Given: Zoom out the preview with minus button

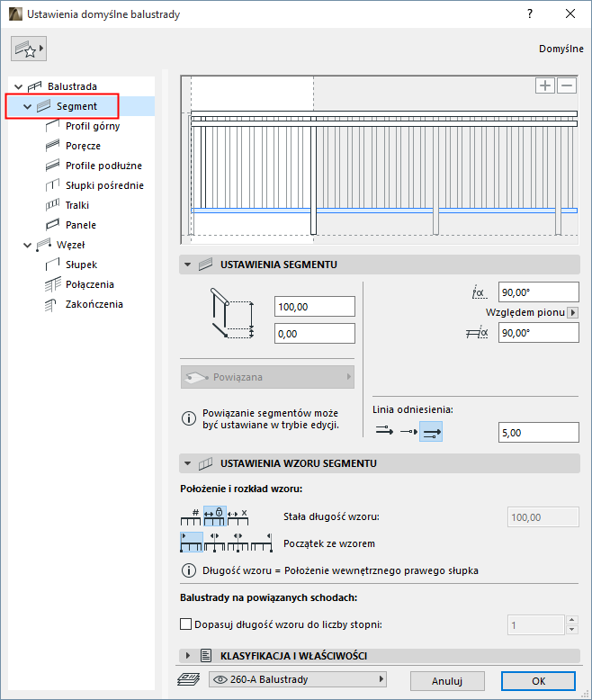Looking at the screenshot, I should [x=567, y=85].
